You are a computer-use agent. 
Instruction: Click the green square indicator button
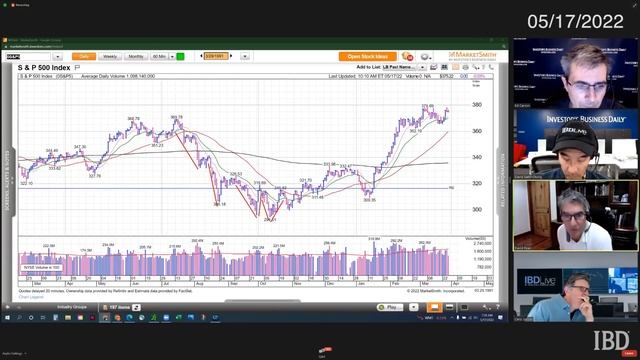pos(180,56)
